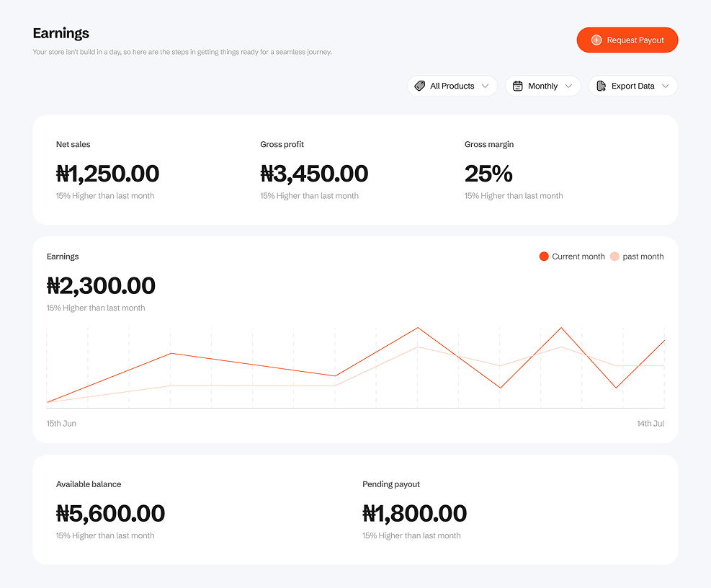Toggle the Current month legend label
Image resolution: width=711 pixels, height=588 pixels.
tap(578, 257)
